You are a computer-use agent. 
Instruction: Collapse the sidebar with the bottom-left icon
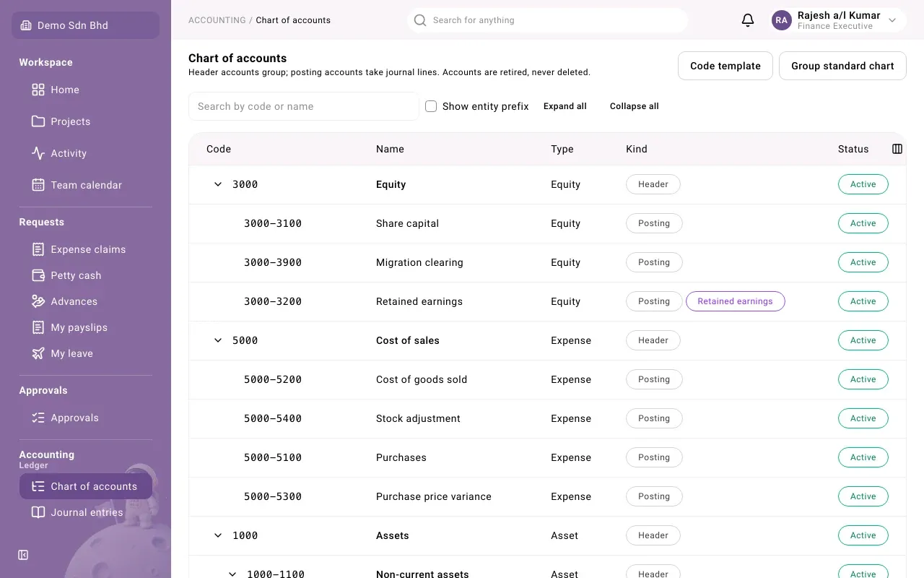pyautogui.click(x=23, y=555)
